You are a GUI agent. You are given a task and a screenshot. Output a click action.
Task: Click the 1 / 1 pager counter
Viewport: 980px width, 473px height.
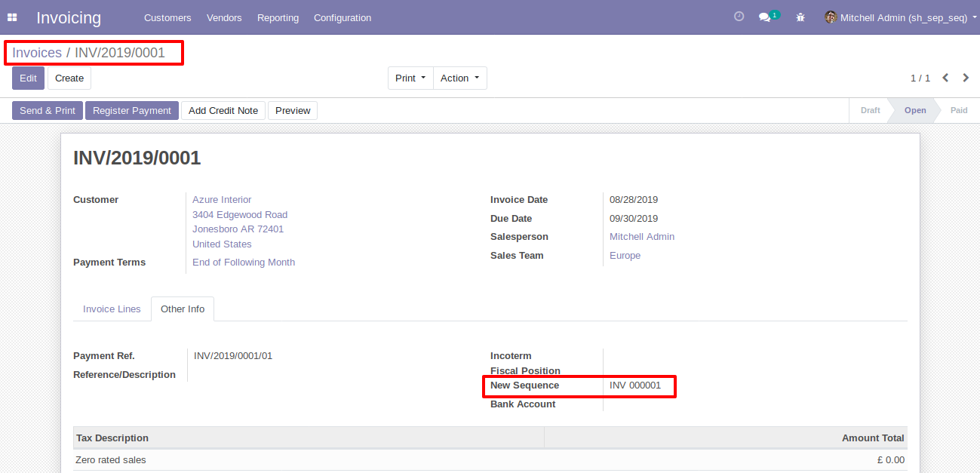(920, 78)
